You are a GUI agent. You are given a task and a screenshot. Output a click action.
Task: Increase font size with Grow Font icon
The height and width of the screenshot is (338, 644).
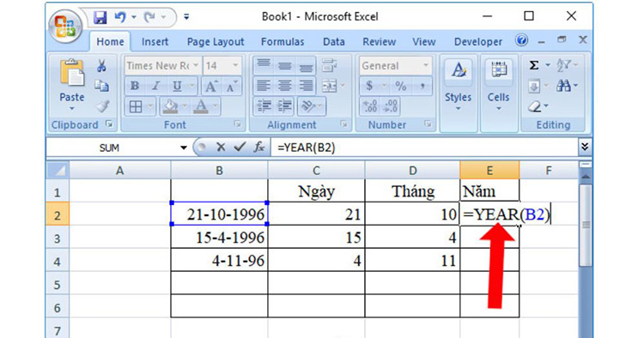click(210, 86)
